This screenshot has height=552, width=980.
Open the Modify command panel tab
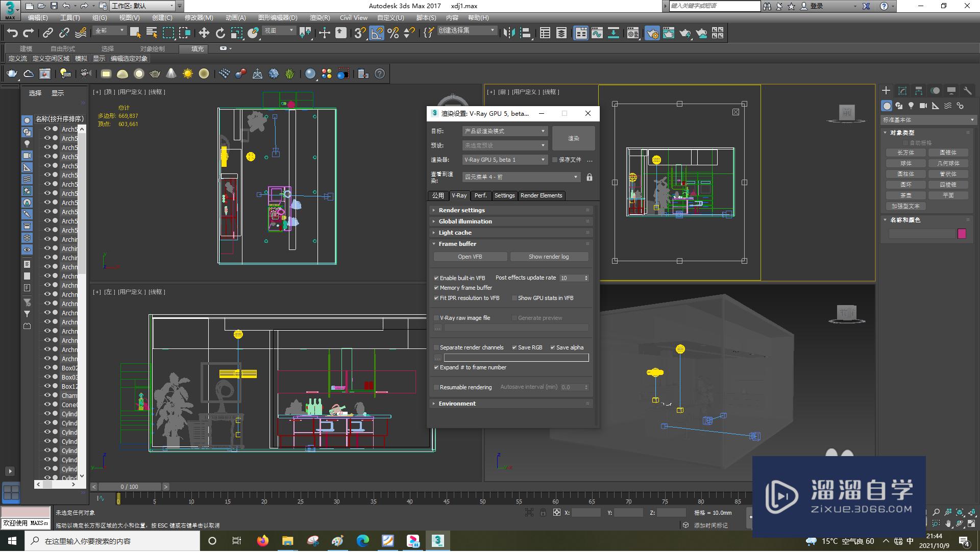pyautogui.click(x=902, y=90)
